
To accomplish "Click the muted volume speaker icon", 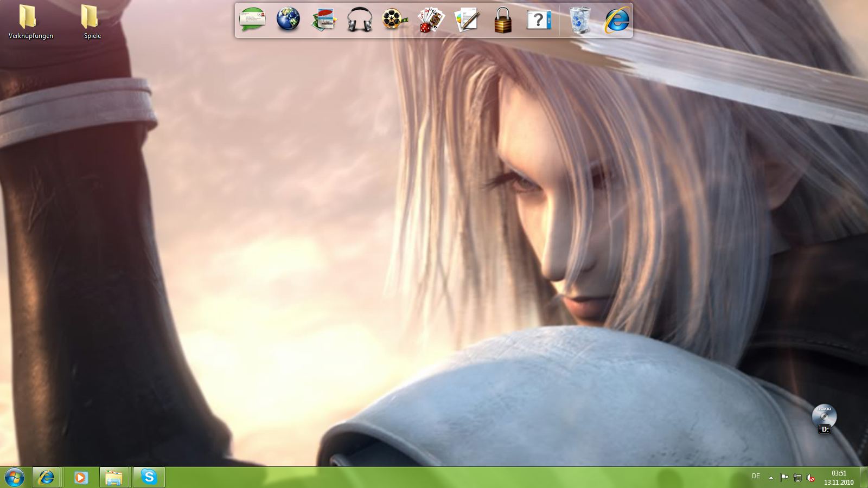I will tap(810, 478).
